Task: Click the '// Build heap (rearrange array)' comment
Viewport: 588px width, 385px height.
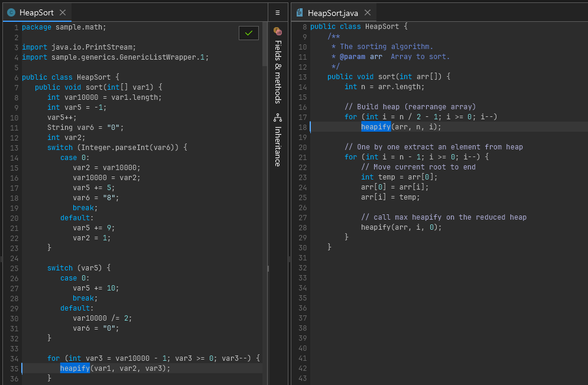Action: pos(410,106)
